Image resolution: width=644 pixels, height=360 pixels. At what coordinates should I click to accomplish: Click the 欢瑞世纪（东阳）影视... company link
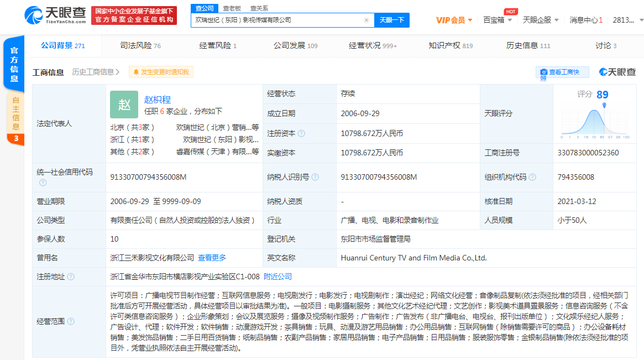tap(221, 140)
